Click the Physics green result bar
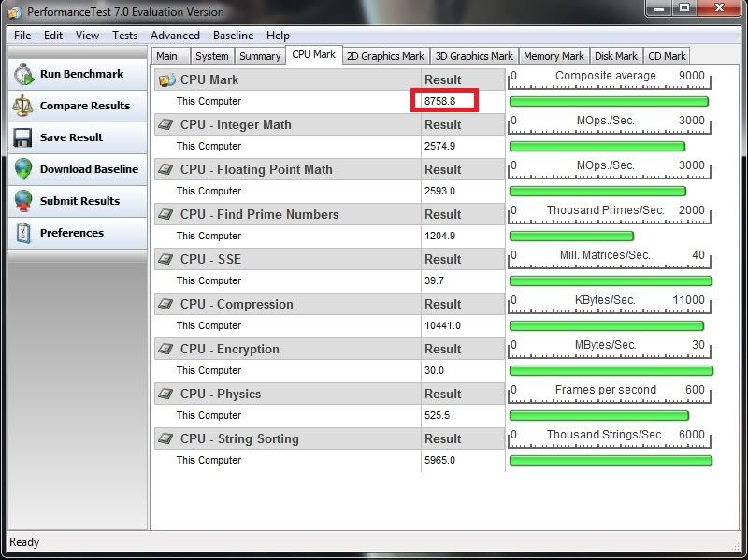Viewport: 748px width, 560px height. [599, 415]
